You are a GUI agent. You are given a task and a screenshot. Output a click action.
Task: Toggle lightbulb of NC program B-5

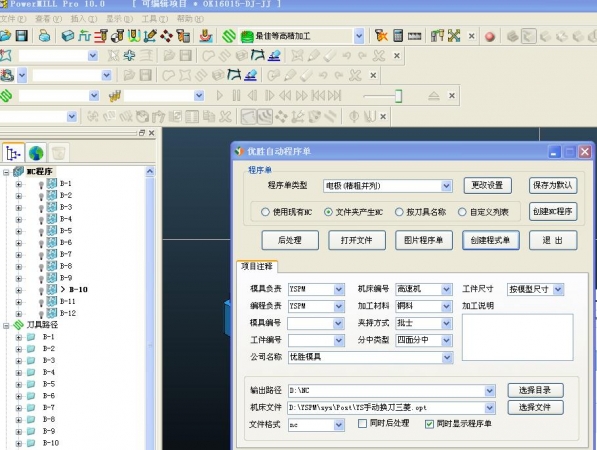(x=41, y=232)
